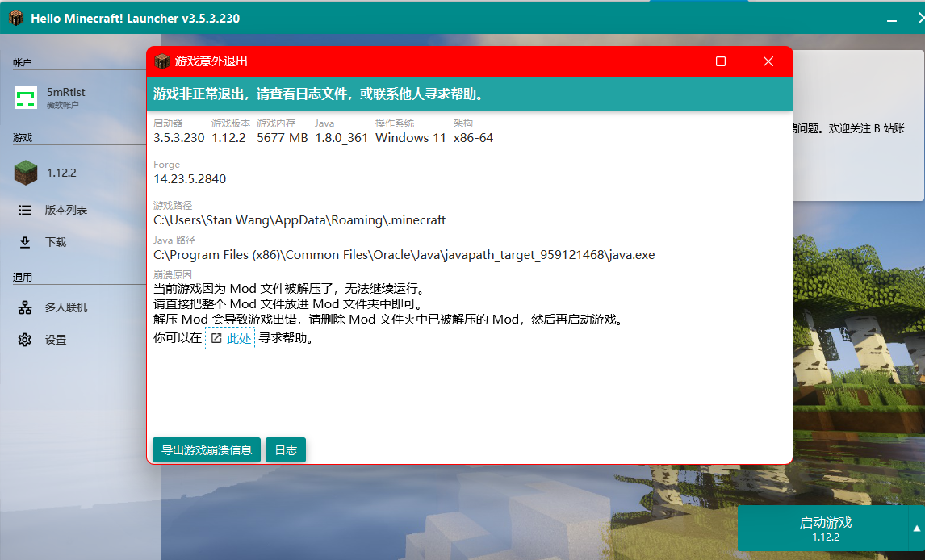
Task: Click the 5mRtist account avatar
Action: [x=26, y=97]
